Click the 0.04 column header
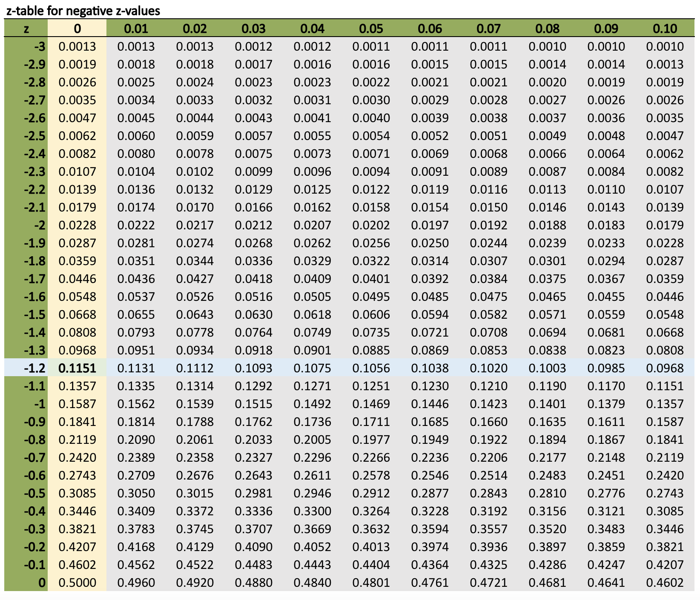 point(312,29)
